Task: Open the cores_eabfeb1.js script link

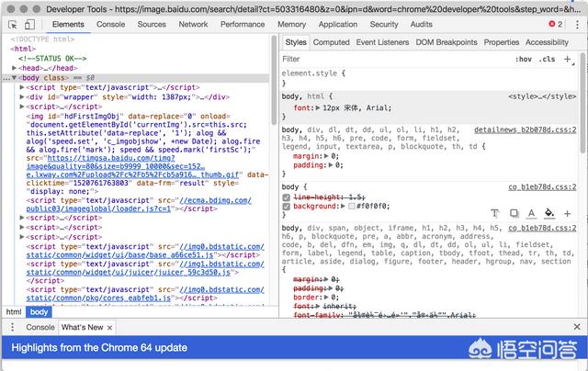Action: pyautogui.click(x=145, y=294)
